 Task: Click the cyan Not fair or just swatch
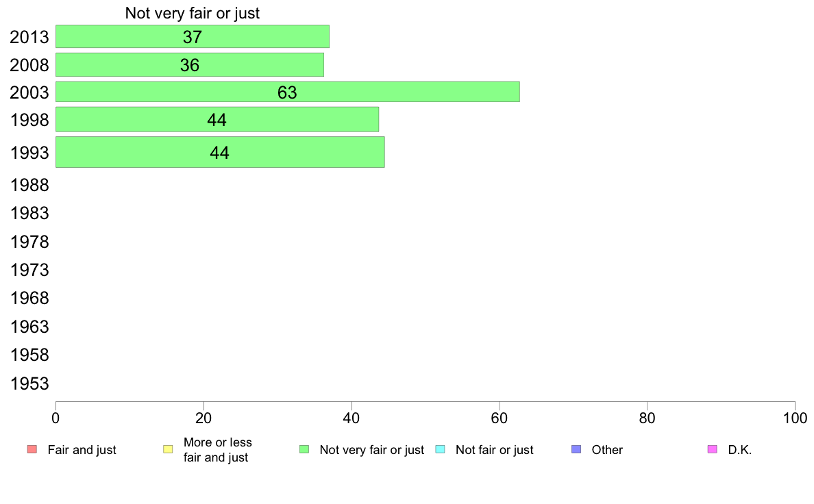(x=440, y=449)
